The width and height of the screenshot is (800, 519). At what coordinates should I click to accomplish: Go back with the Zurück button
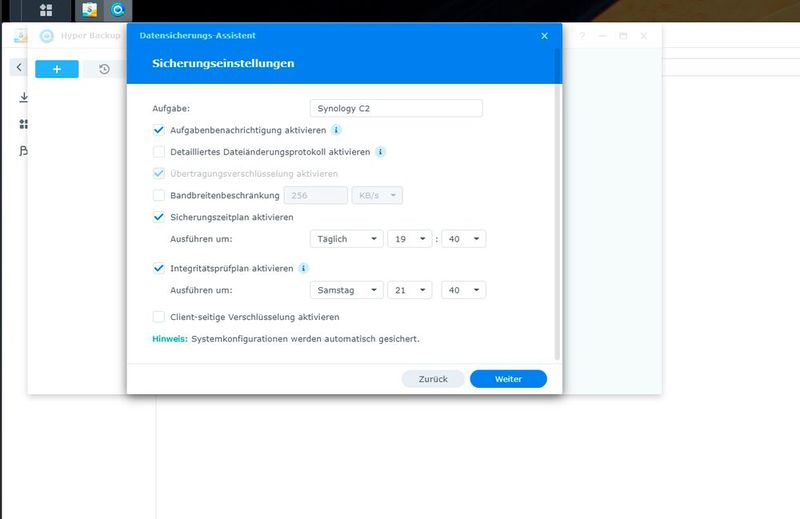tap(433, 379)
